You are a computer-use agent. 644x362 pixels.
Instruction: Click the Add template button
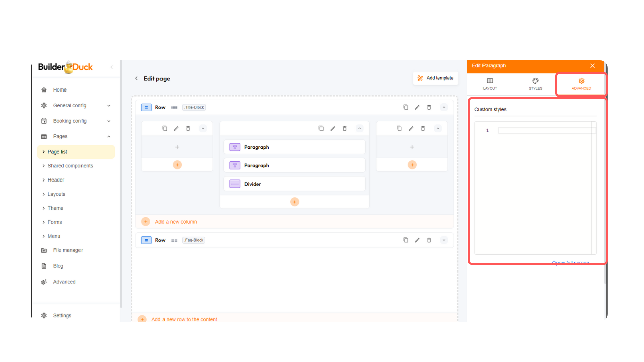click(435, 78)
